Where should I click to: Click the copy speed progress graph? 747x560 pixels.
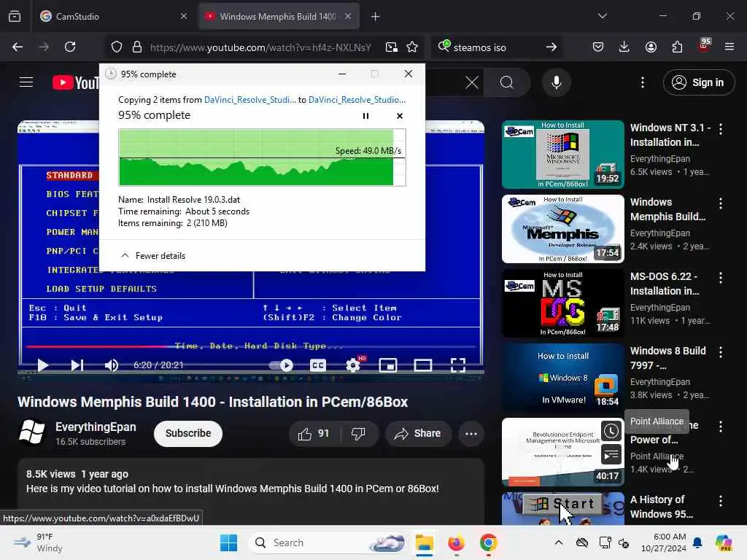click(262, 157)
